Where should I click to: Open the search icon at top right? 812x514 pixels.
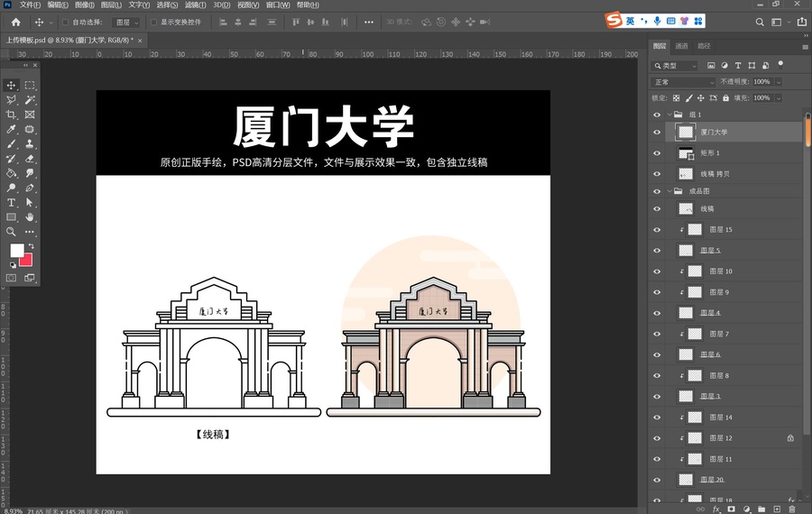(760, 22)
